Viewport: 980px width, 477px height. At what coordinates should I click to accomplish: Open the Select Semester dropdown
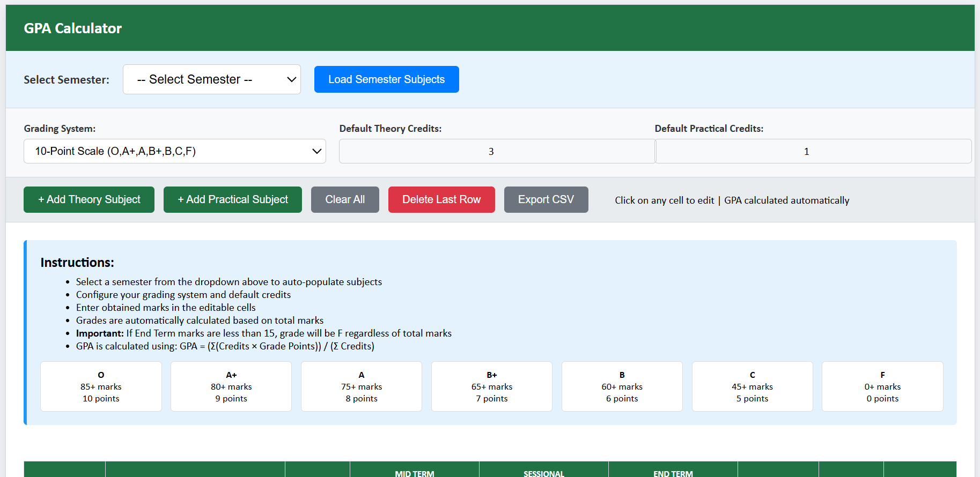(211, 79)
